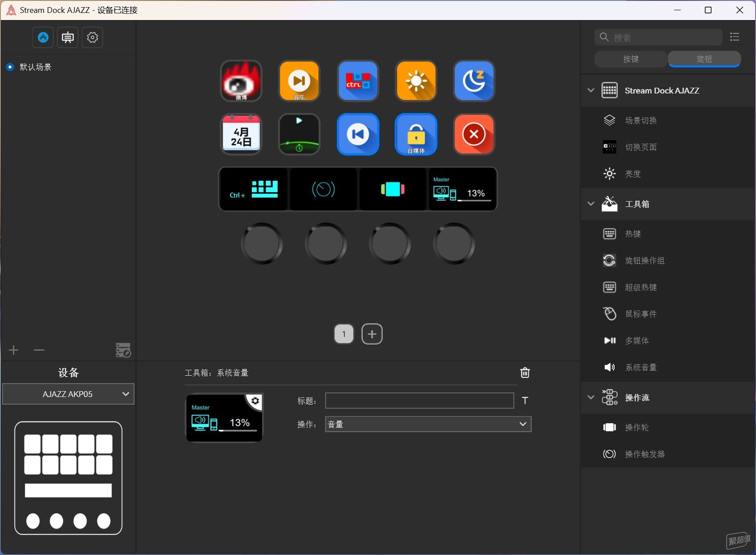Image resolution: width=756 pixels, height=555 pixels.
Task: Click the first knob dial
Action: click(x=262, y=243)
